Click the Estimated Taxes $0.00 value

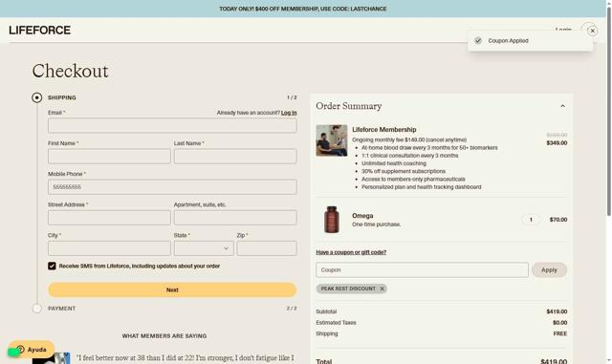pos(559,323)
